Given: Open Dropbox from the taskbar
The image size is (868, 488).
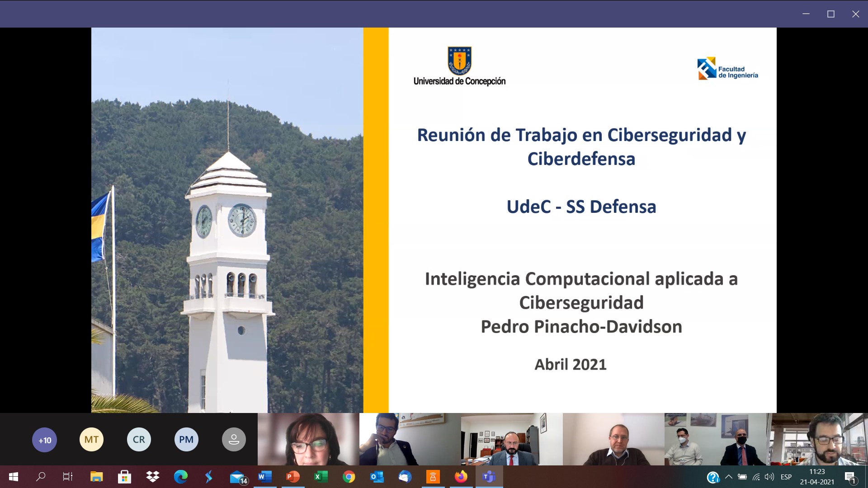Looking at the screenshot, I should point(153,477).
